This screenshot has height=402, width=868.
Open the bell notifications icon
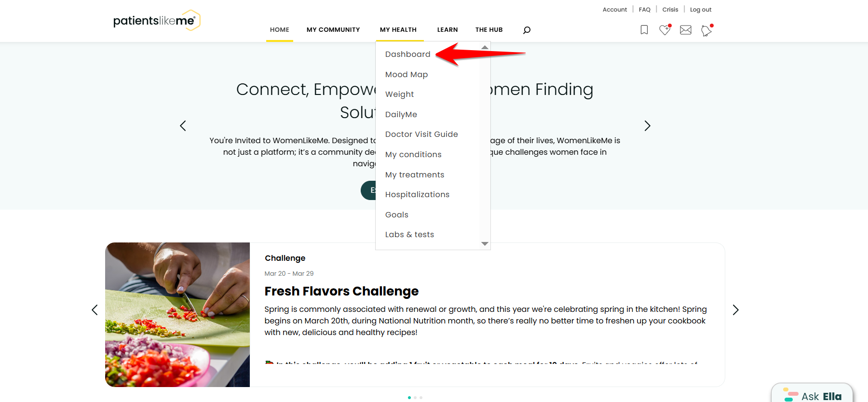coord(707,30)
